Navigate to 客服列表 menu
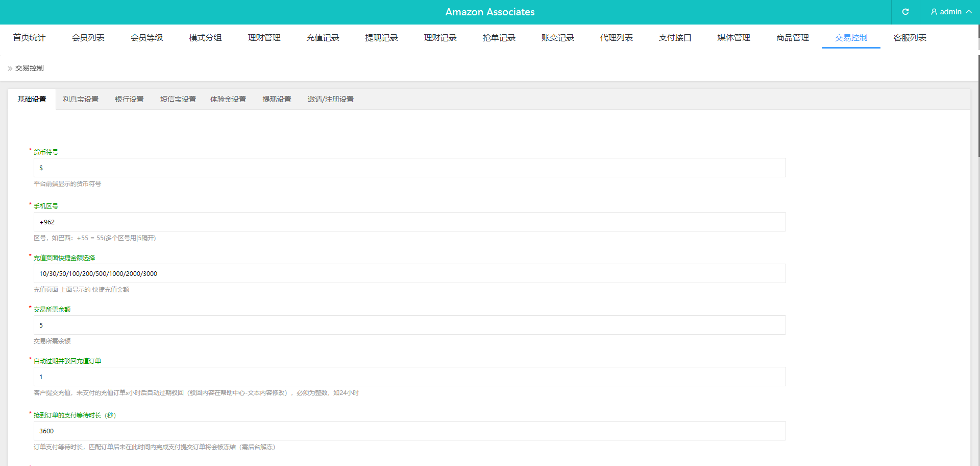The width and height of the screenshot is (980, 466). tap(910, 38)
